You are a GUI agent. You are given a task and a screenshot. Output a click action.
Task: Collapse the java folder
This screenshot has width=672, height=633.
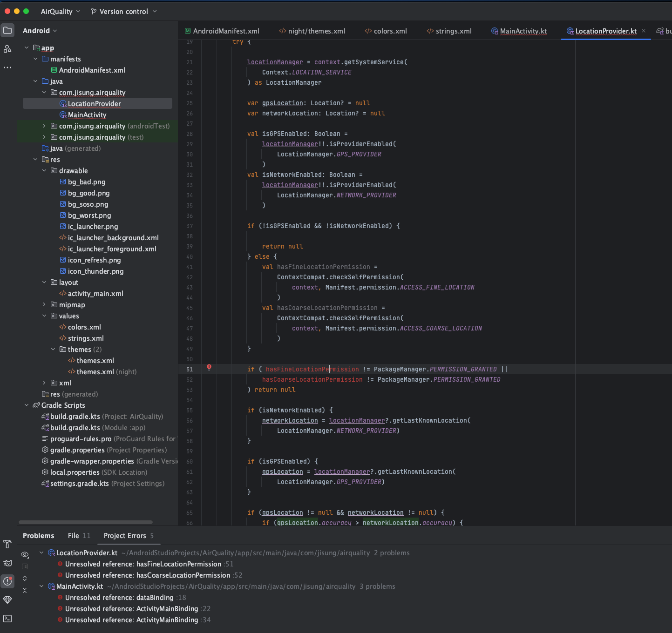click(x=35, y=81)
